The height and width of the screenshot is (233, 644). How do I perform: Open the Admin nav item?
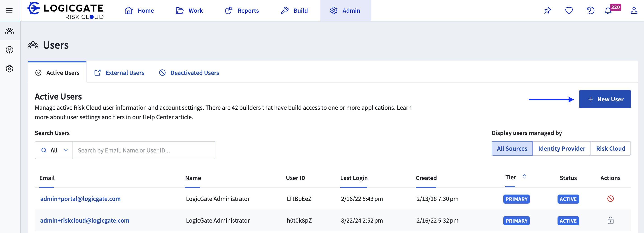pos(345,11)
